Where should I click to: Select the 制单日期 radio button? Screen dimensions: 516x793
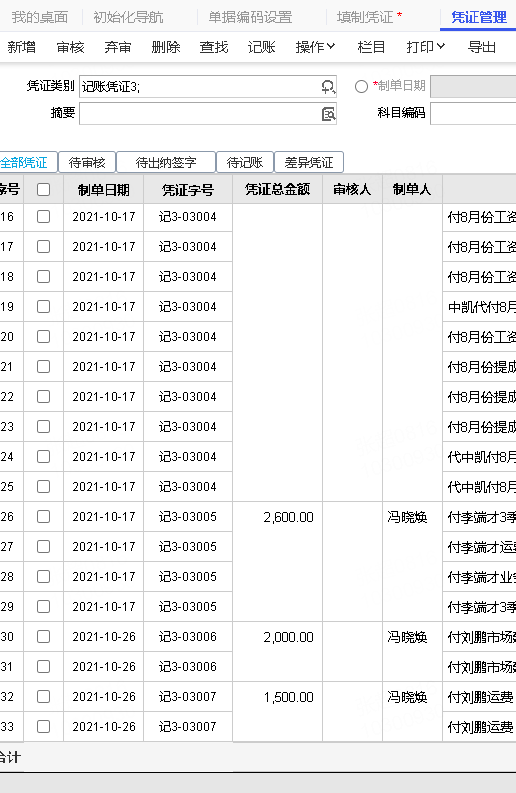point(361,86)
